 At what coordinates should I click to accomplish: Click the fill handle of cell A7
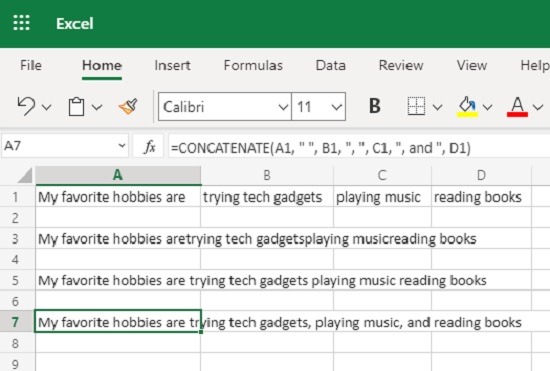(201, 332)
